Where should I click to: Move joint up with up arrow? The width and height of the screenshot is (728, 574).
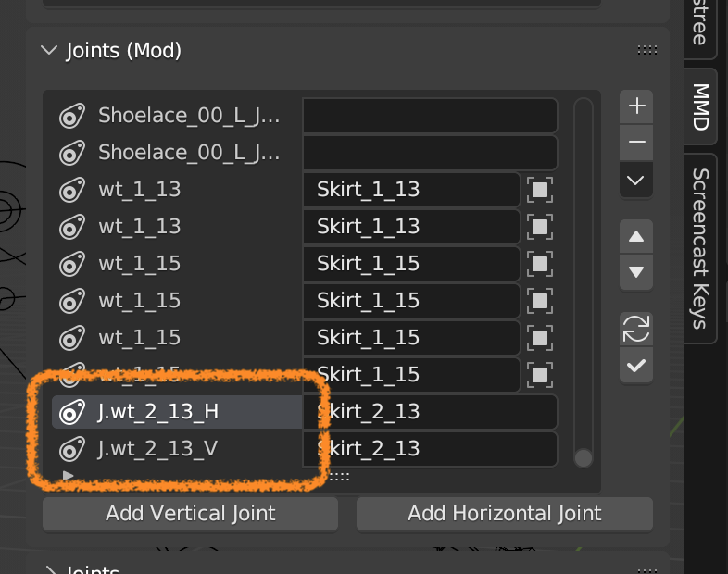(x=636, y=236)
